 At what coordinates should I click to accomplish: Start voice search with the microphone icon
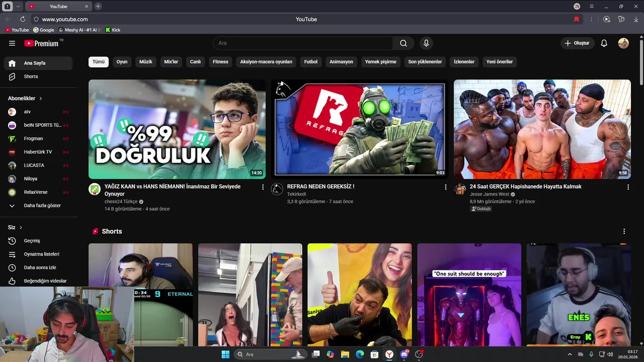[x=426, y=43]
